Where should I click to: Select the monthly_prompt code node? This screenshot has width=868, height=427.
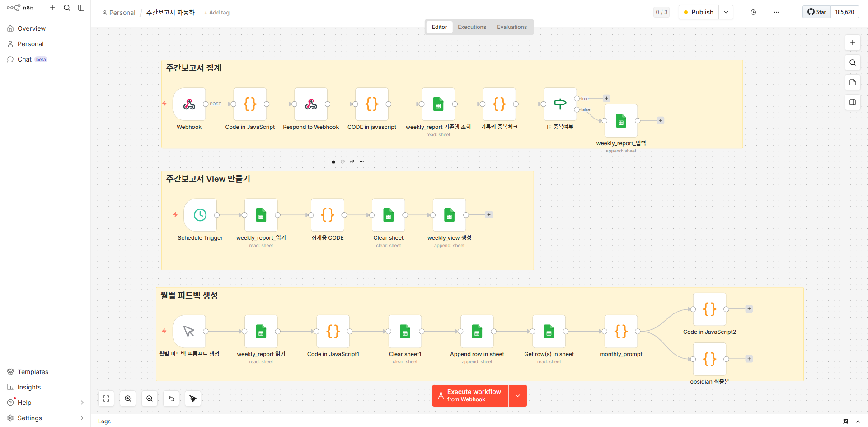click(621, 332)
